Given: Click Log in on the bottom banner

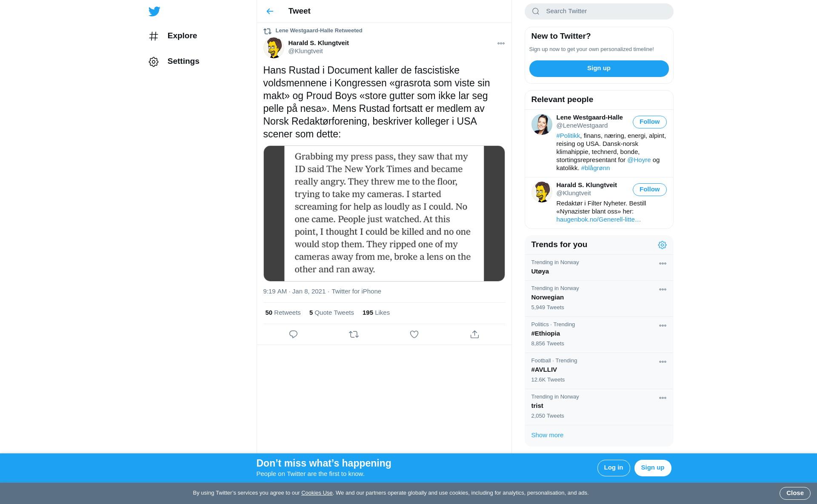Looking at the screenshot, I should tap(614, 468).
